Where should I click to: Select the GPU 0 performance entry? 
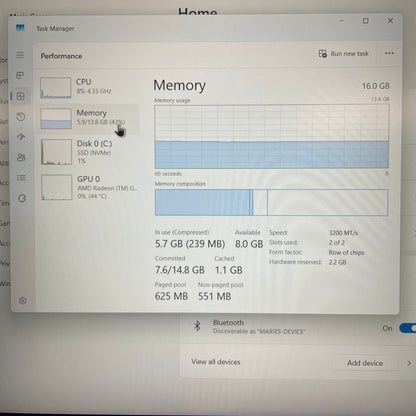pos(89,187)
